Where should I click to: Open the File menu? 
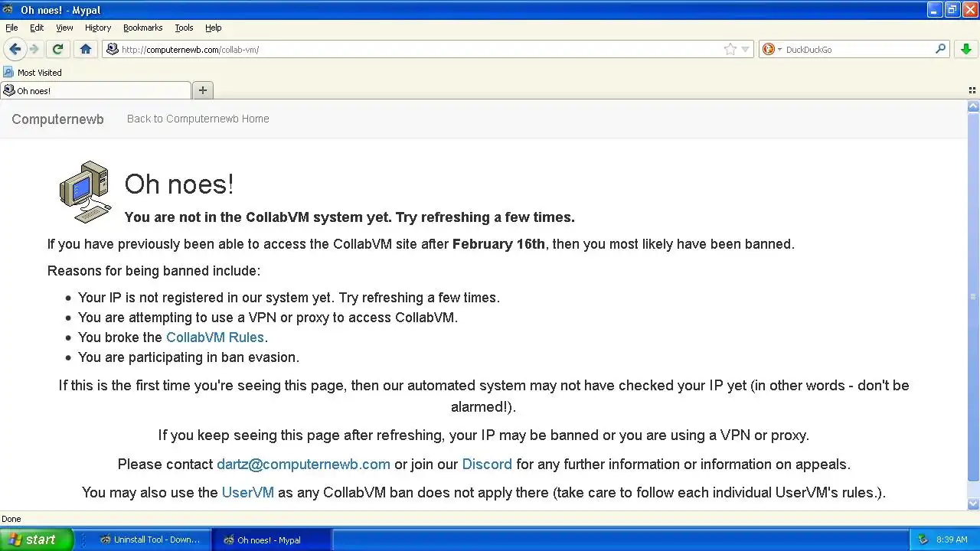click(11, 28)
